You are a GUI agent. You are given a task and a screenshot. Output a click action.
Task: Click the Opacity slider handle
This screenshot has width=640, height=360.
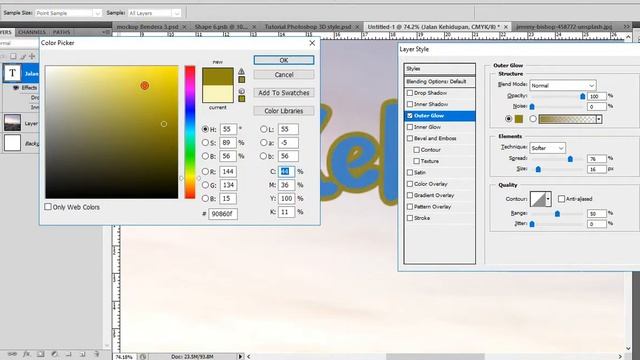[582, 96]
